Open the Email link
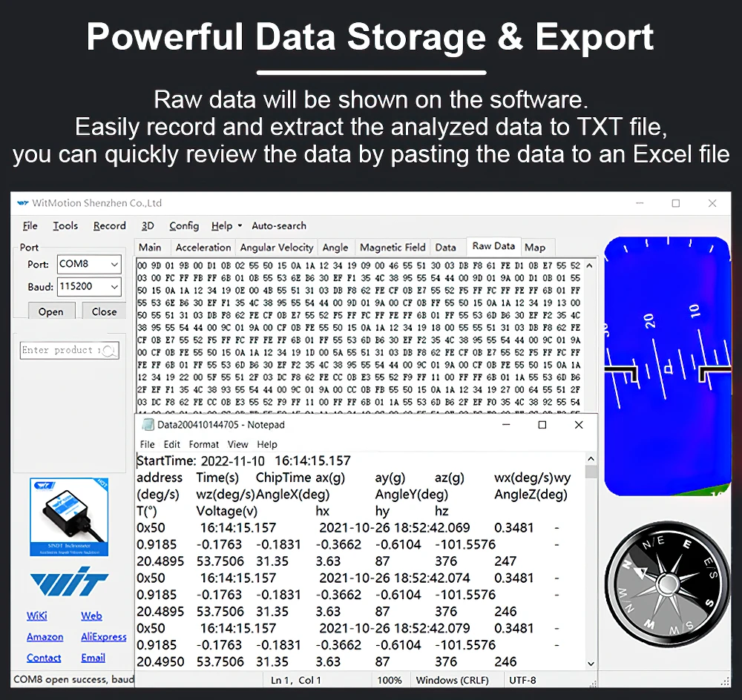This screenshot has height=700, width=742. [x=93, y=658]
